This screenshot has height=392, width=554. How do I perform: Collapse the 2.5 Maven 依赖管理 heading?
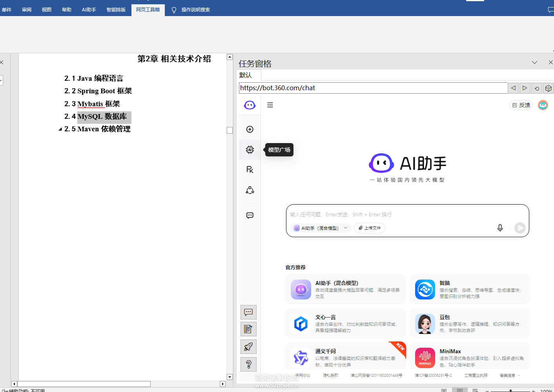click(60, 129)
